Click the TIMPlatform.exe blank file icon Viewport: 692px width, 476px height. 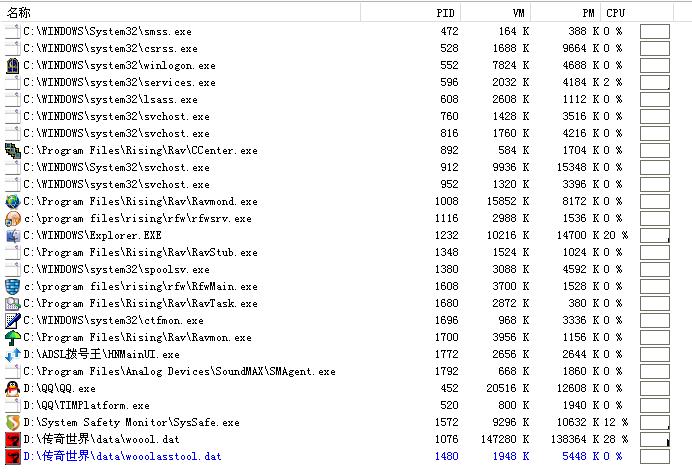[13, 405]
